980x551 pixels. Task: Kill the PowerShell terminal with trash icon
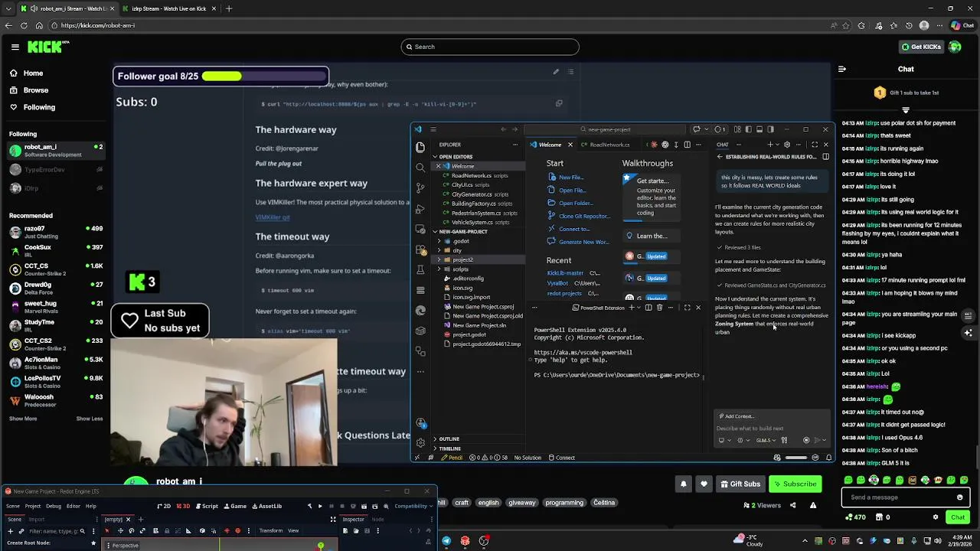coord(659,308)
